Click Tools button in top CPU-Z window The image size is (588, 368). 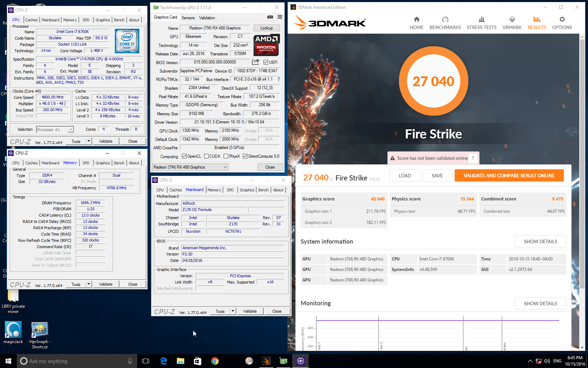(x=76, y=141)
